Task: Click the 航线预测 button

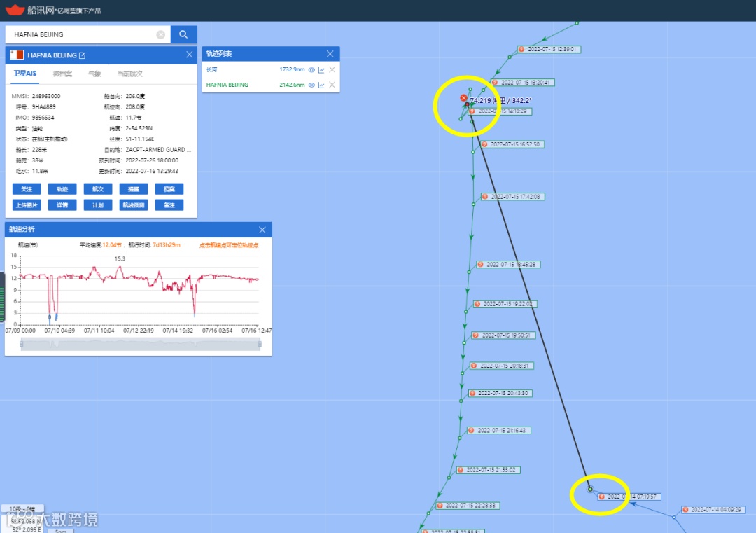Action: (x=134, y=205)
